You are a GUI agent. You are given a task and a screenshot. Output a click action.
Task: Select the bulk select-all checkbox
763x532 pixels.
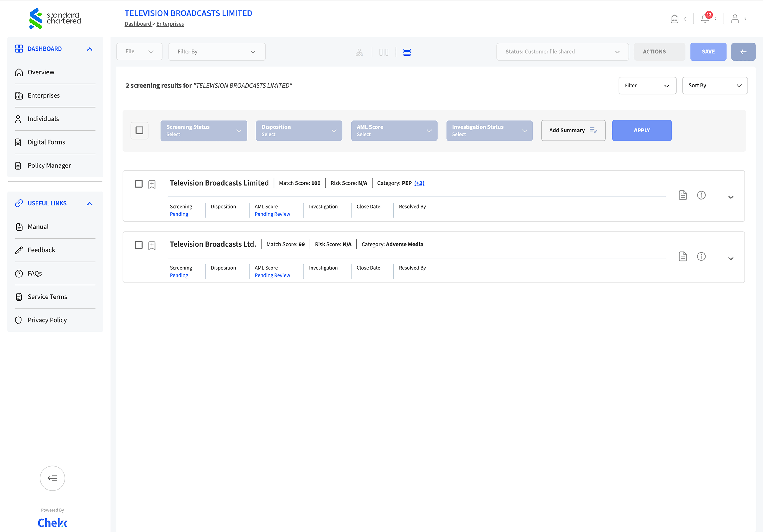[140, 130]
